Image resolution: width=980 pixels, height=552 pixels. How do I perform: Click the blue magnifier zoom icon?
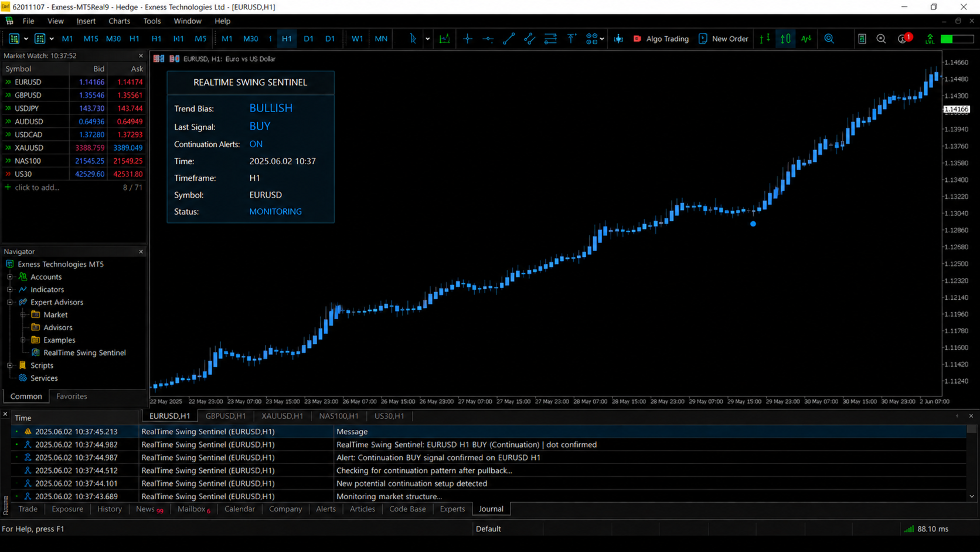point(829,39)
